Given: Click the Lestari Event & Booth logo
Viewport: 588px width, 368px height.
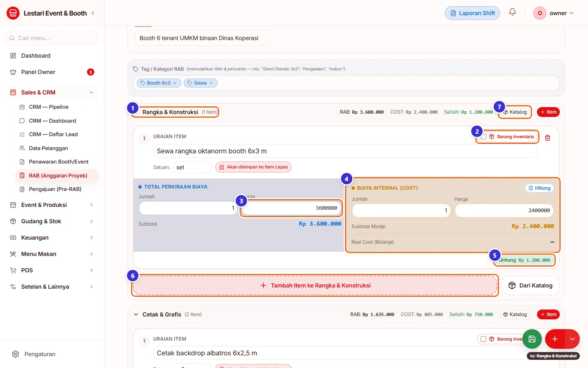Looking at the screenshot, I should (13, 13).
